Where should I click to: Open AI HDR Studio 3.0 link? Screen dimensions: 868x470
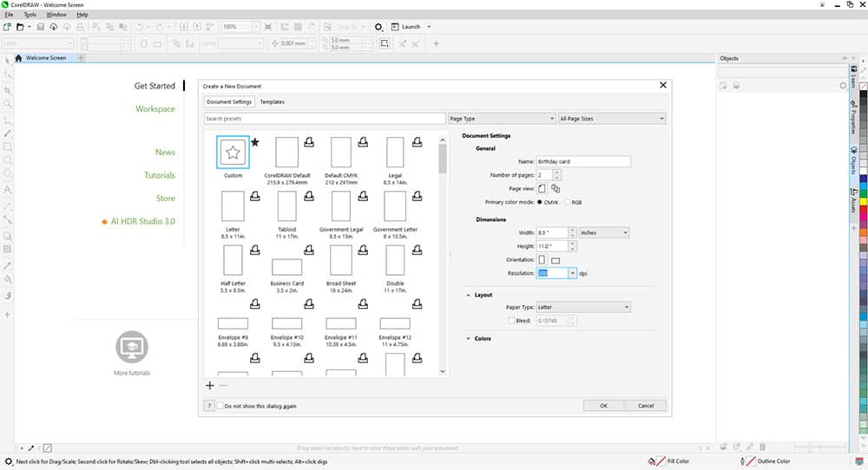pyautogui.click(x=143, y=221)
